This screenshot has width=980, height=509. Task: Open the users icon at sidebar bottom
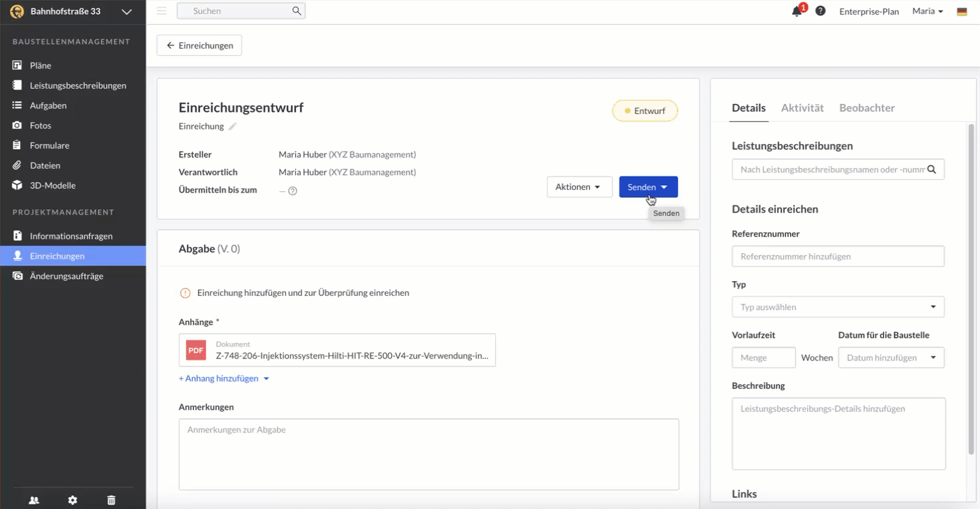point(34,500)
